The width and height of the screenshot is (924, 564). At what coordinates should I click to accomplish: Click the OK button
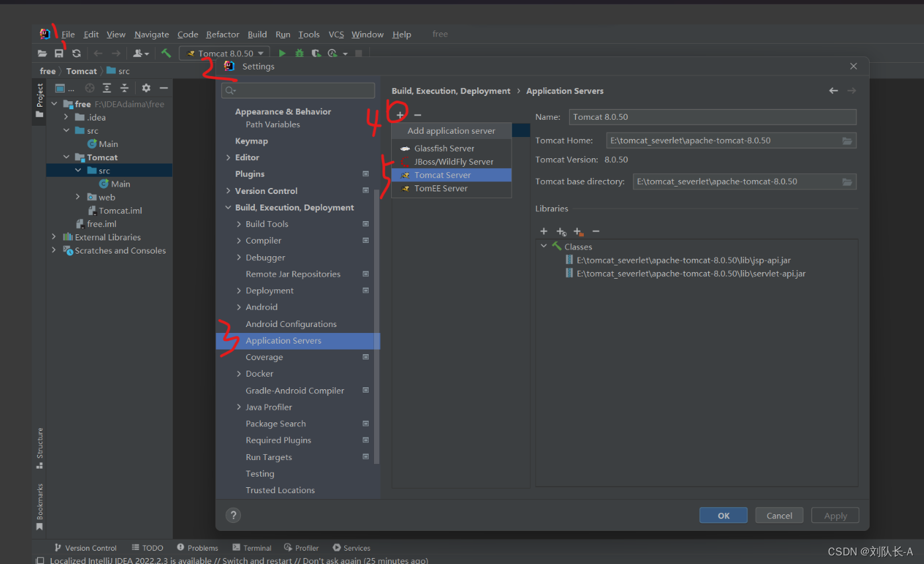[x=723, y=516]
